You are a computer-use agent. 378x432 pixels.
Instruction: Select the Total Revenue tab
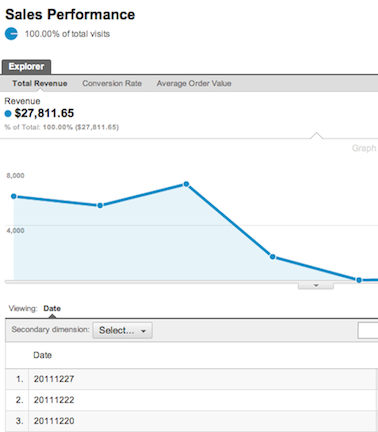[x=40, y=83]
